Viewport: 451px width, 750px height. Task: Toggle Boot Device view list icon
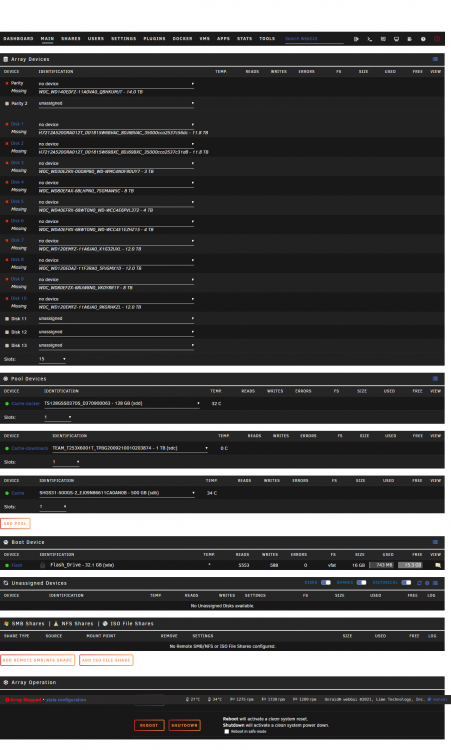point(435,542)
